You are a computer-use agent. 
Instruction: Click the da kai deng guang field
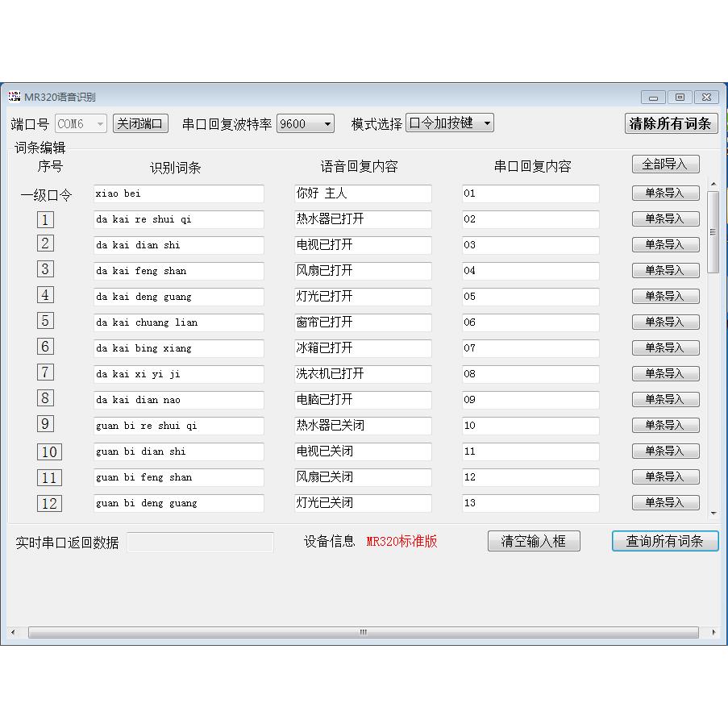179,297
